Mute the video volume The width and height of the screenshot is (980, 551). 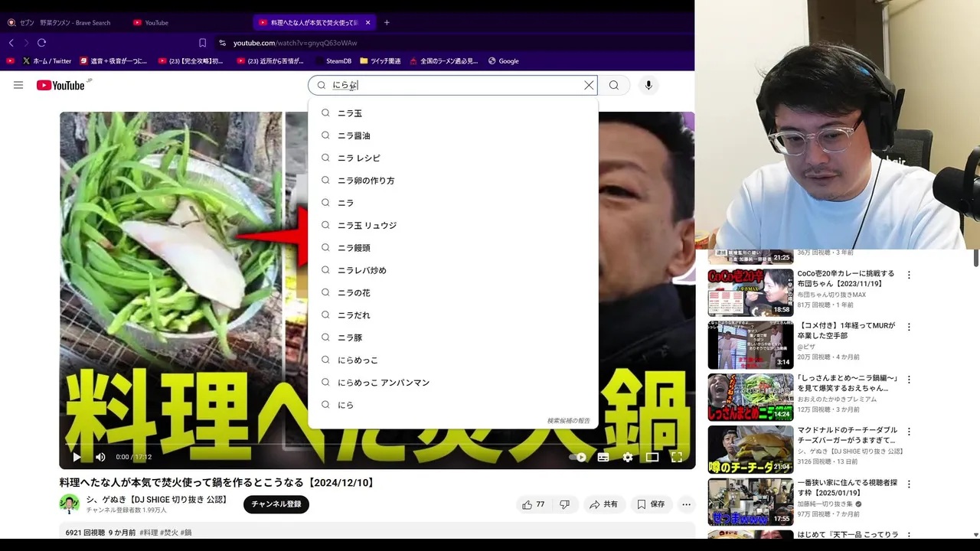[x=100, y=457]
